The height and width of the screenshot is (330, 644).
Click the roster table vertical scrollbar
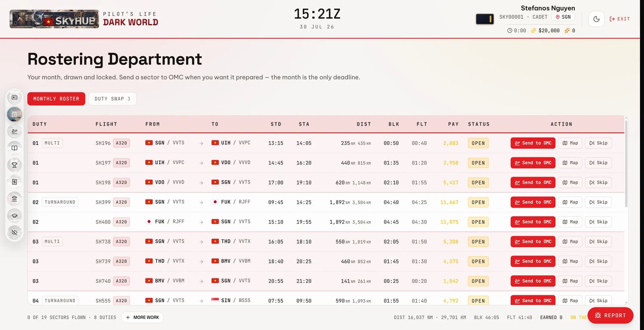[626, 163]
